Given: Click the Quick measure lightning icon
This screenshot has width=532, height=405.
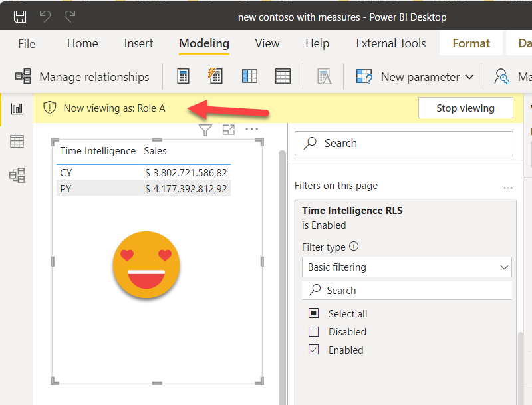Looking at the screenshot, I should pyautogui.click(x=215, y=76).
